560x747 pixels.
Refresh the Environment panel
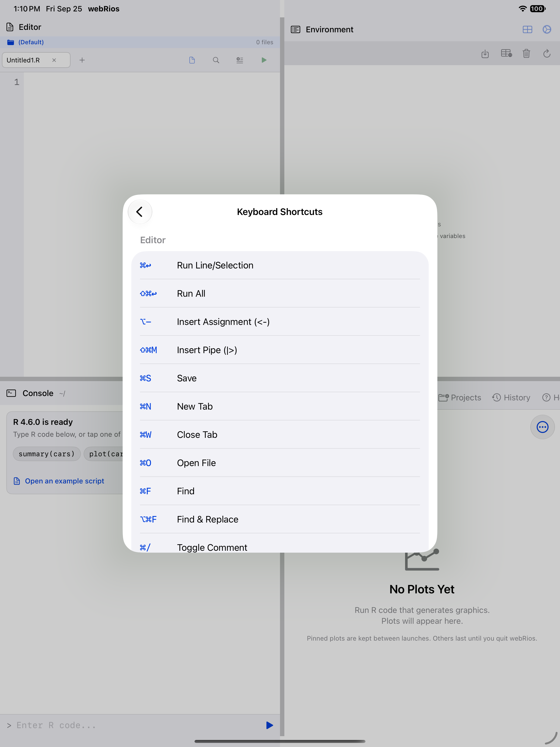[547, 53]
